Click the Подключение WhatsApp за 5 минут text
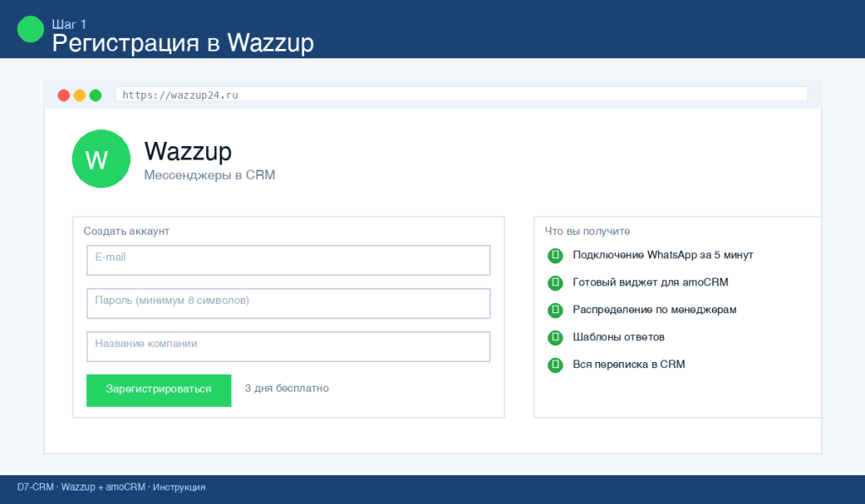The height and width of the screenshot is (504, 865). pos(663,255)
